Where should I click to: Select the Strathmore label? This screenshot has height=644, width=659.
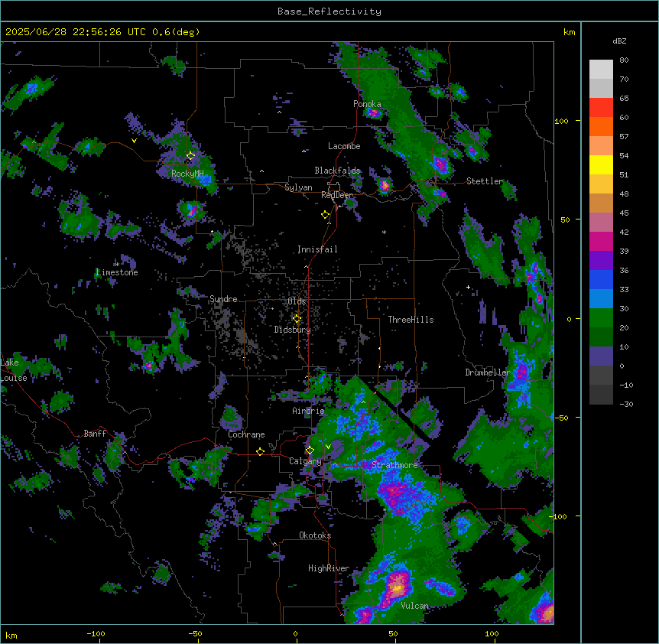pos(394,465)
